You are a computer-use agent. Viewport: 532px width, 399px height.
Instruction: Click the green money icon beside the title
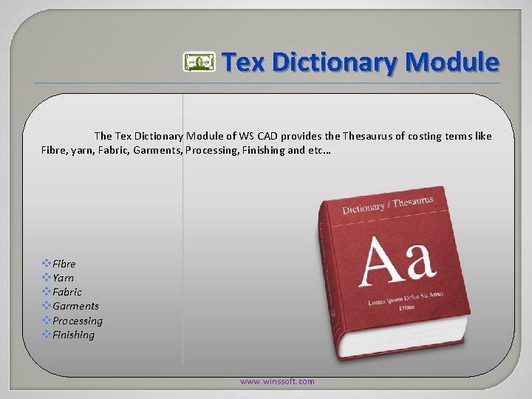point(199,62)
